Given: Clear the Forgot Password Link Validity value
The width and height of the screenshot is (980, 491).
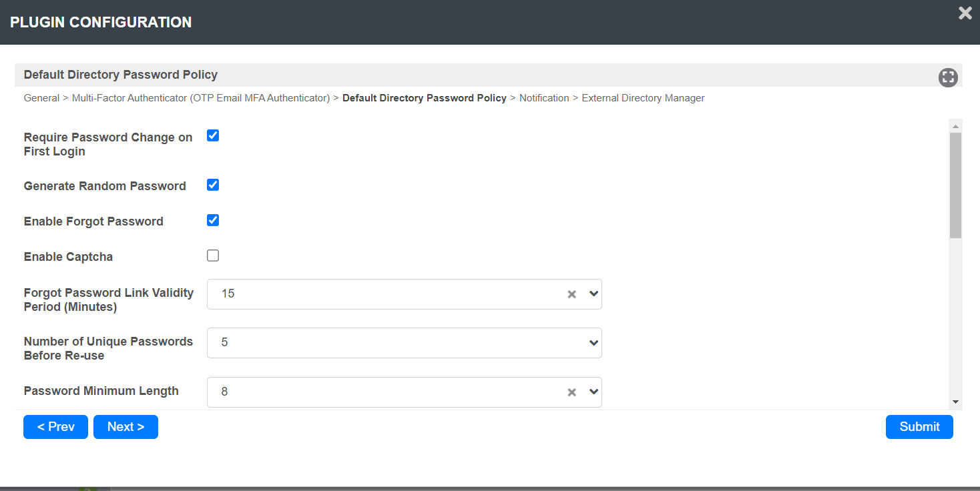Looking at the screenshot, I should coord(571,294).
